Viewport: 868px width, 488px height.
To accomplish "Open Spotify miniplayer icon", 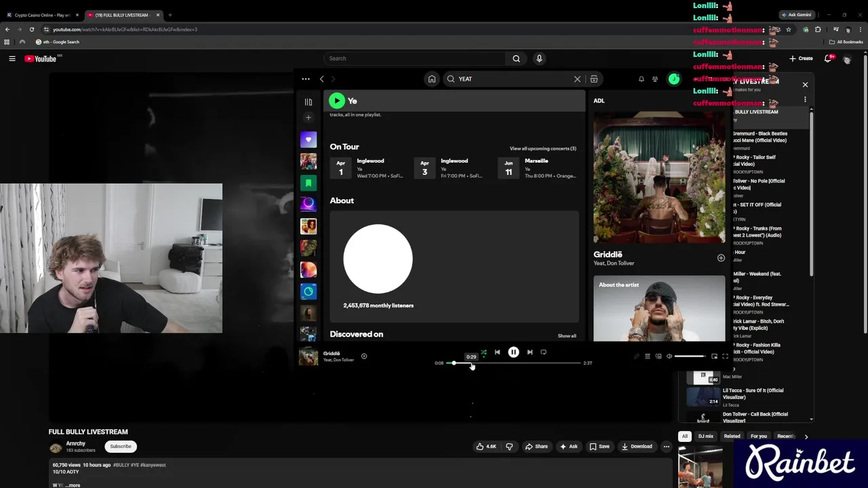I will tap(714, 357).
